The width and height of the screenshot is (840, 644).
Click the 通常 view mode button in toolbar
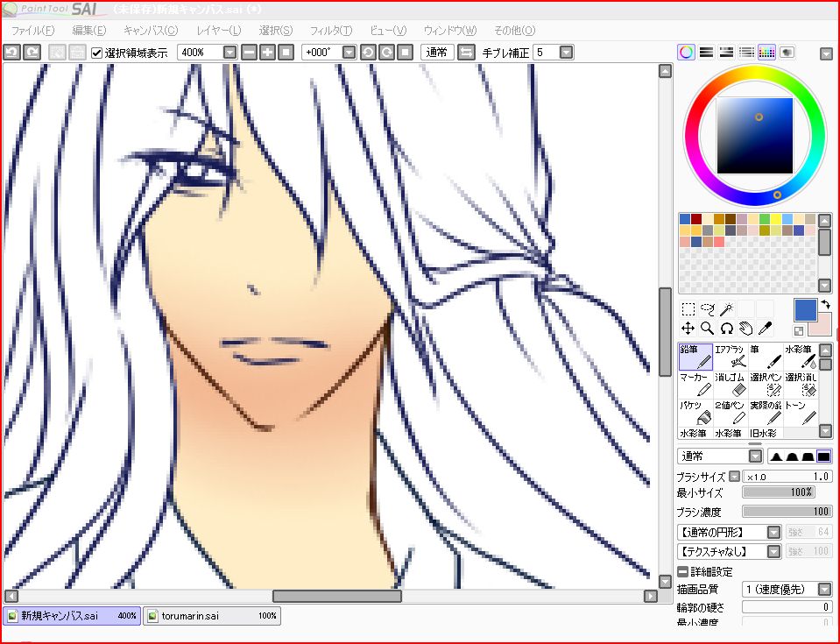coord(436,52)
